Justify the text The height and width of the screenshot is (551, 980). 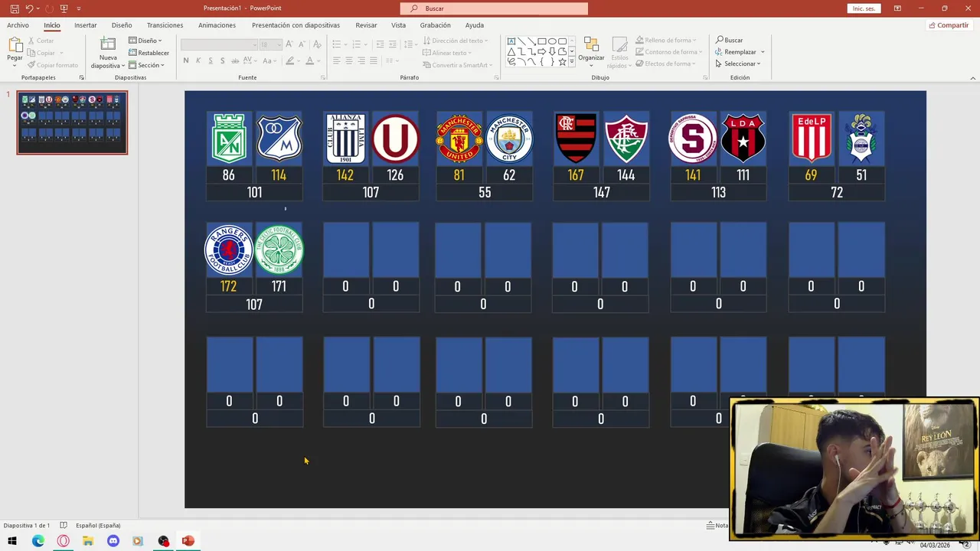[374, 60]
